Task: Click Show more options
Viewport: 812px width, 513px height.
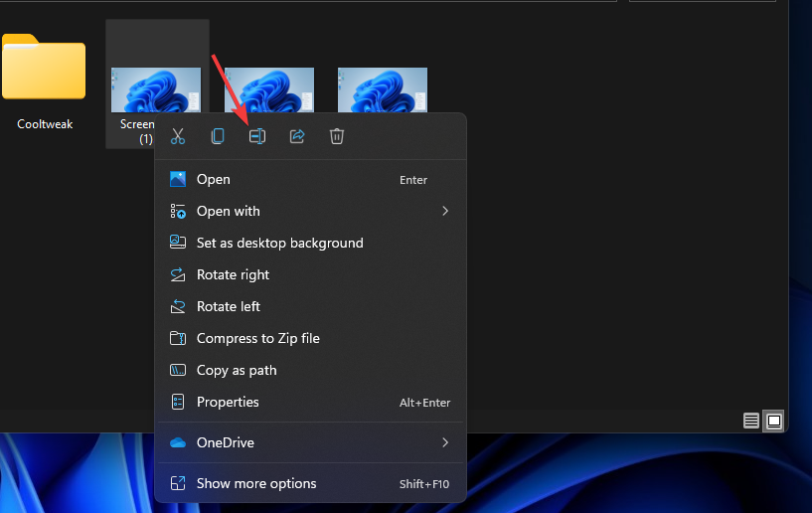Action: pyautogui.click(x=256, y=483)
